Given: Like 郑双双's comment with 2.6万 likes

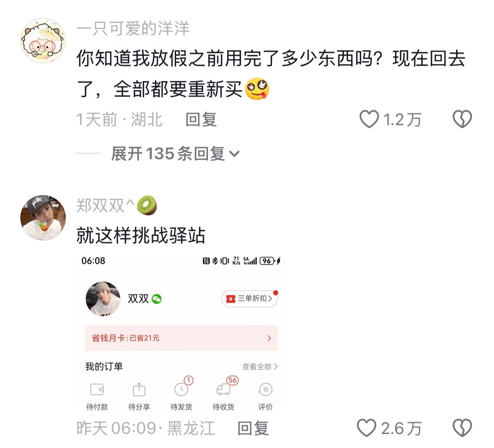Looking at the screenshot, I should [367, 428].
